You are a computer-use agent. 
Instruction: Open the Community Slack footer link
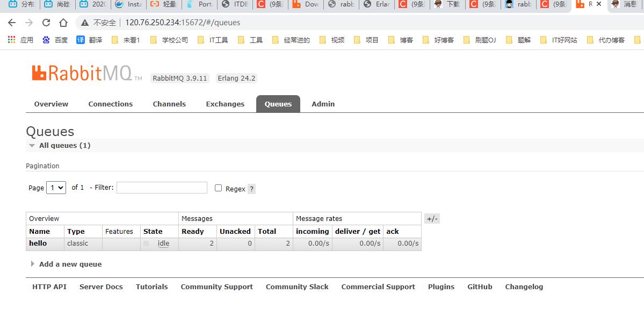297,287
